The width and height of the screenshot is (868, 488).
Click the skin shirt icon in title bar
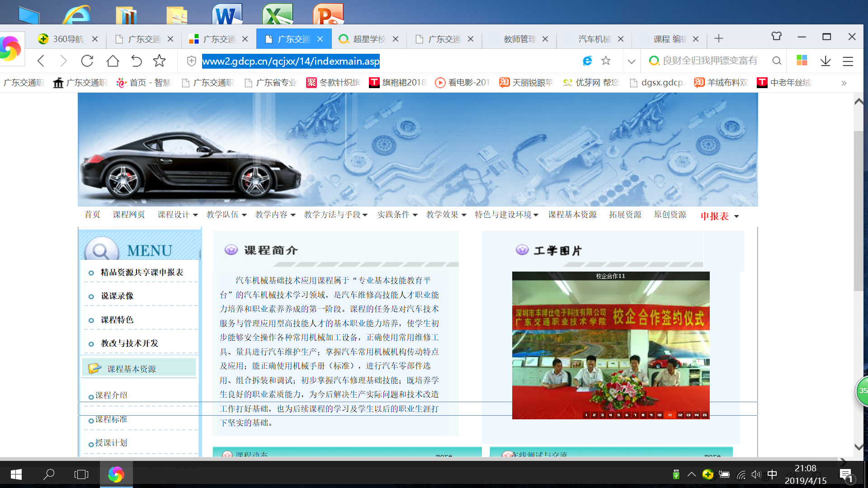pos(776,36)
